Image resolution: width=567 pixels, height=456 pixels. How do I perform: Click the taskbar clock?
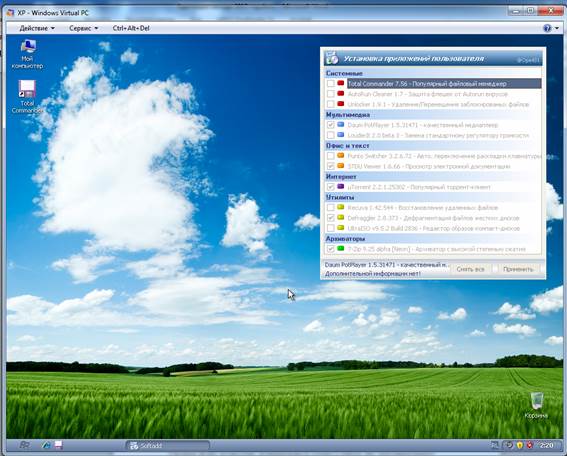546,446
